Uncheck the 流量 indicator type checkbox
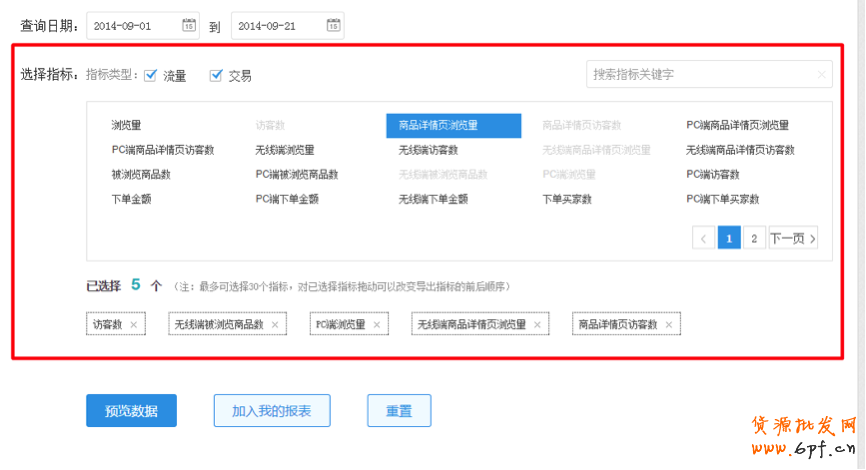Screen dimensions: 866x470 pyautogui.click(x=150, y=75)
